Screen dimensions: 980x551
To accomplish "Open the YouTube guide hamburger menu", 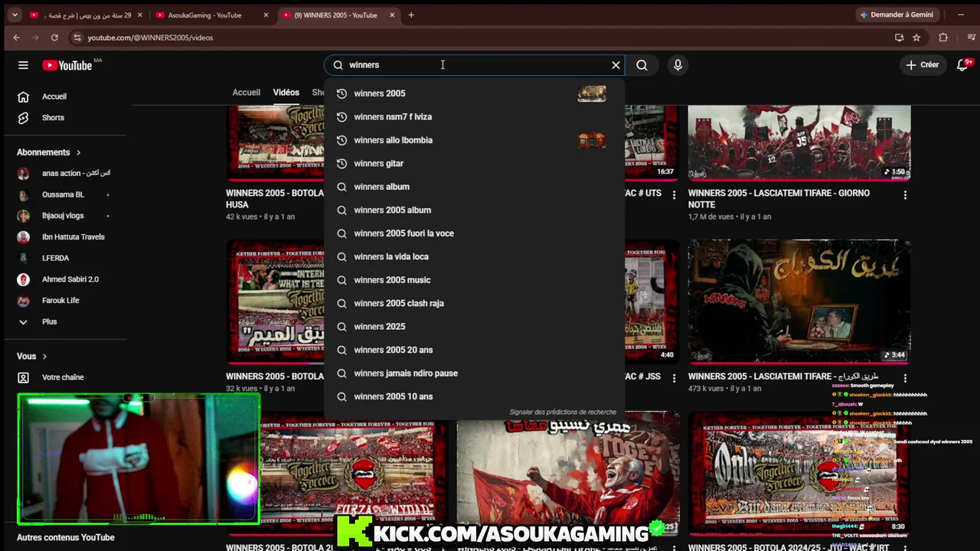I will tap(23, 65).
